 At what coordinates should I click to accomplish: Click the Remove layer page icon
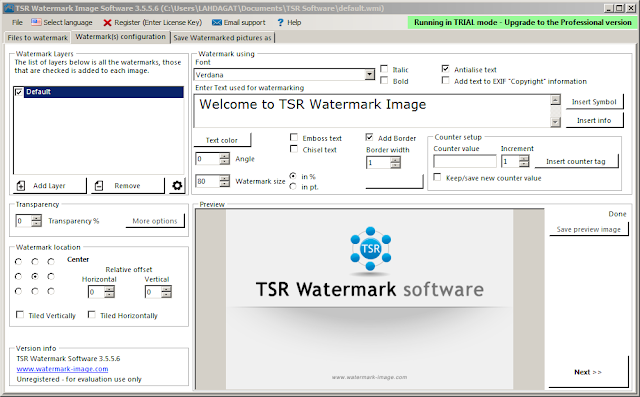tap(99, 186)
